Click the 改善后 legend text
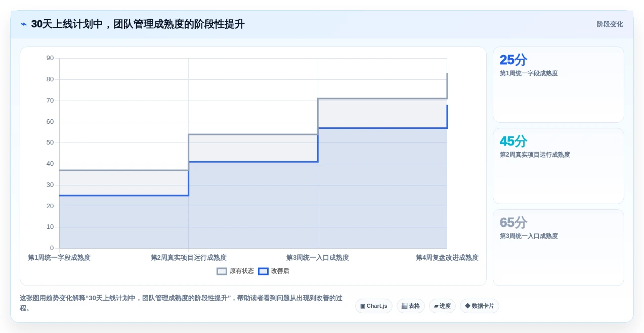 [x=280, y=271]
